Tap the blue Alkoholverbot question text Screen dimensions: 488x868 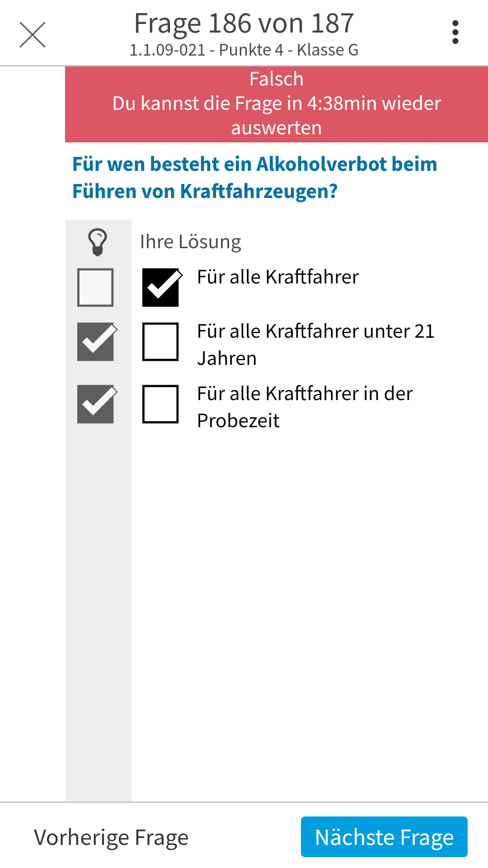255,178
